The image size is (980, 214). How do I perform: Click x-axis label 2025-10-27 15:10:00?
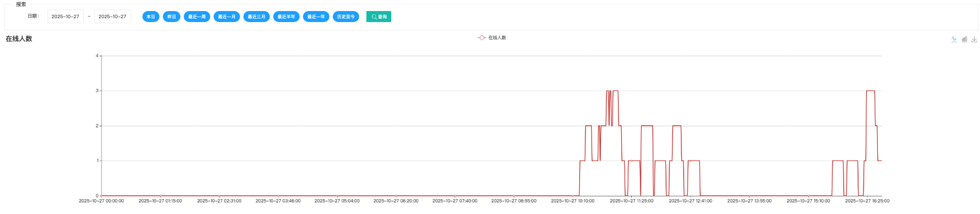[x=808, y=201]
